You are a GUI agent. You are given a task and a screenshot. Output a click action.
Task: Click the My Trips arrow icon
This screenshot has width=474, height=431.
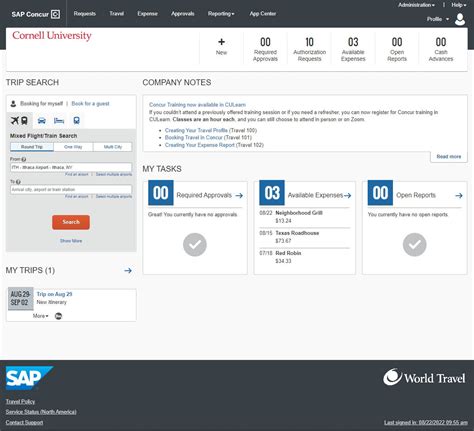(128, 270)
